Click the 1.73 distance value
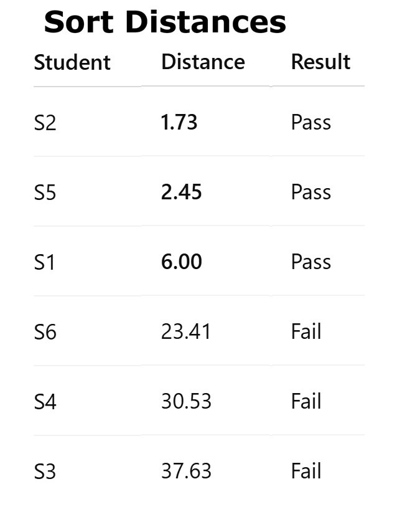The image size is (420, 522). point(179,123)
